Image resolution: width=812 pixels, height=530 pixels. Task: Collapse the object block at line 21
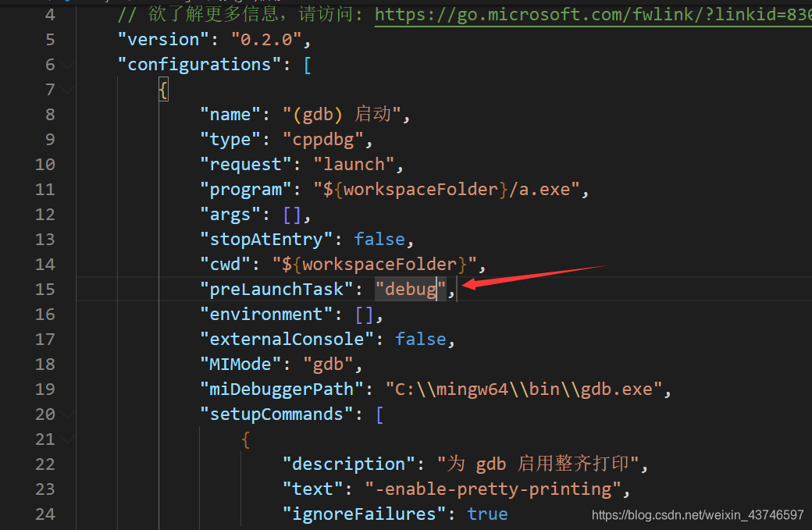67,439
